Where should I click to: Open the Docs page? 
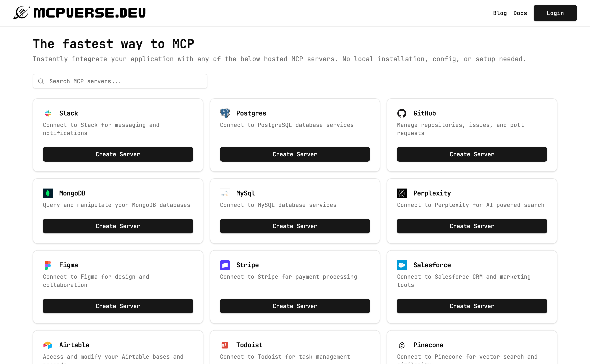coord(520,13)
